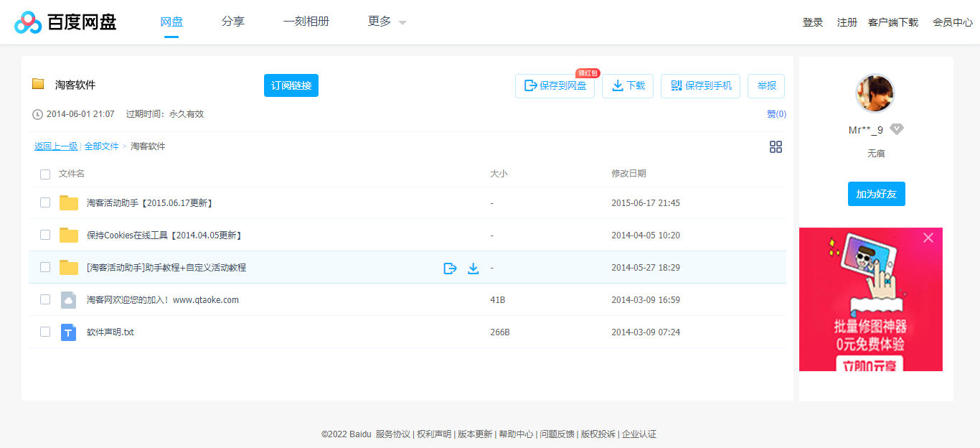Click the TXT file icon beside 软件声明.txt
Screen dimensions: 980x448
click(68, 332)
